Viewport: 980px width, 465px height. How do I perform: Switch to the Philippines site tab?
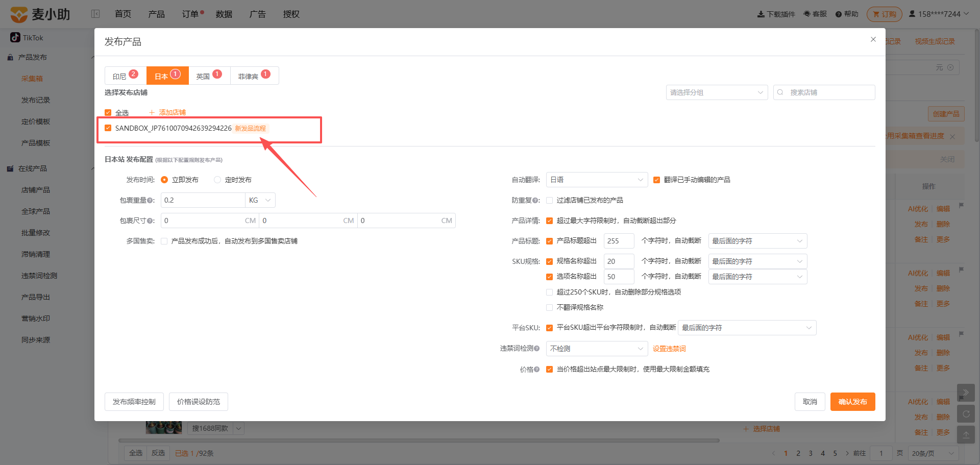click(x=254, y=76)
